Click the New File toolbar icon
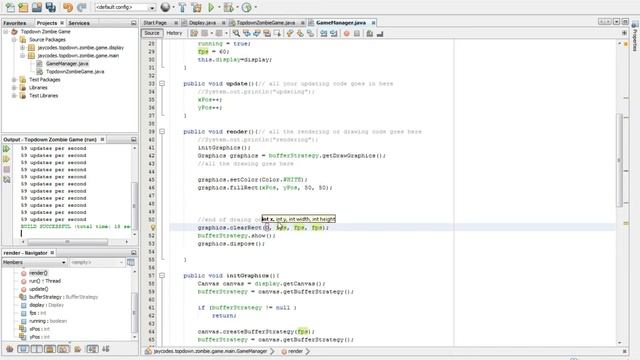The width and height of the screenshot is (640, 360). click(x=10, y=7)
